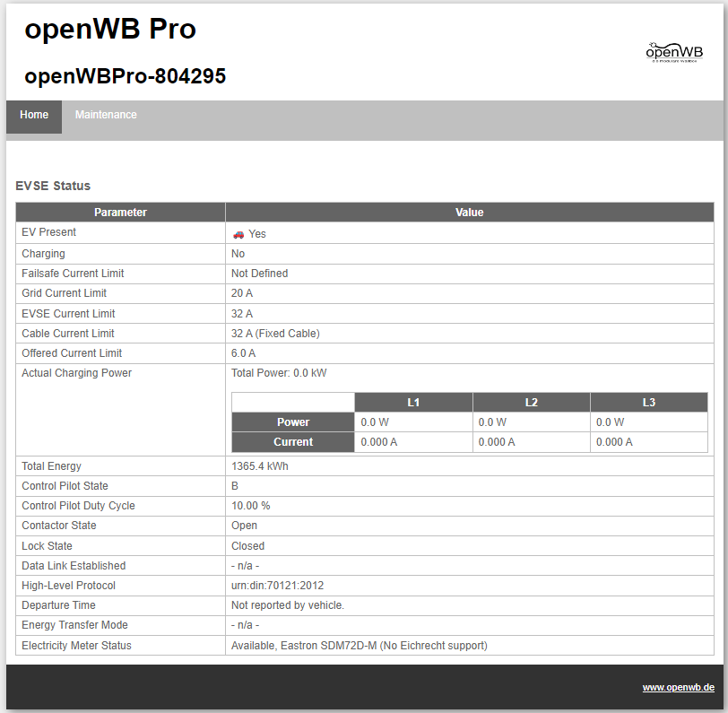Select the Control Pilot State value B
Image resolution: width=728 pixels, height=713 pixels.
(x=235, y=486)
